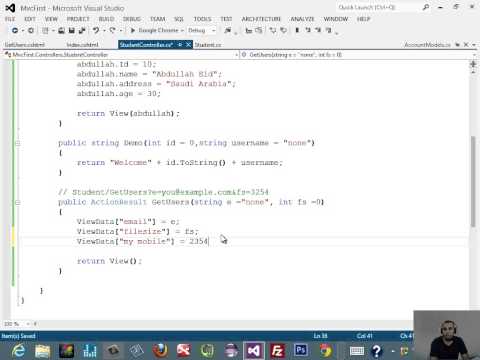Open the MvcFirst.Controllers.StudentController class dropdown
480x360 pixels.
pyautogui.click(x=237, y=54)
